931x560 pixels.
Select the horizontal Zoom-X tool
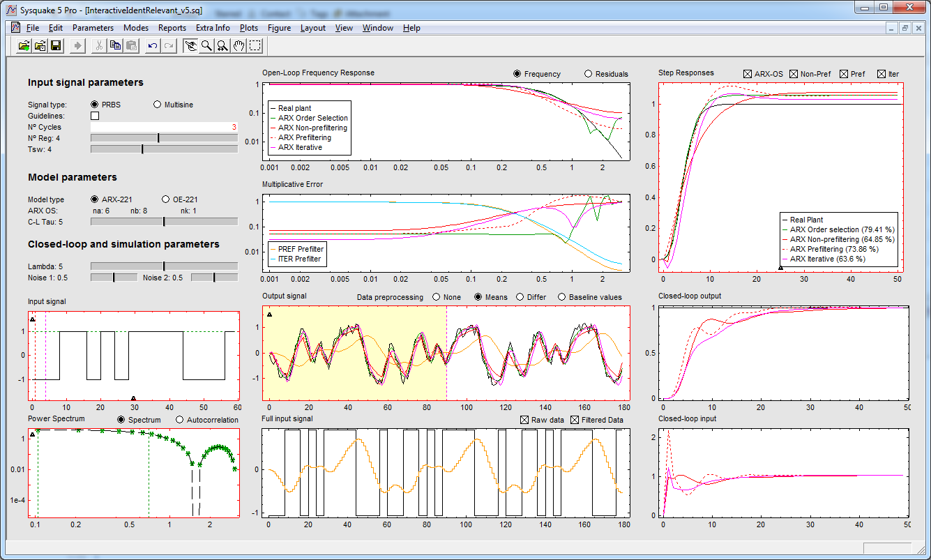(222, 46)
